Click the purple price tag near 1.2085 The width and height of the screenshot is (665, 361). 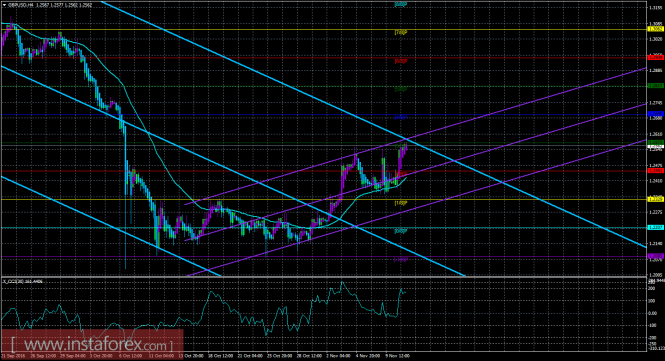[x=655, y=256]
